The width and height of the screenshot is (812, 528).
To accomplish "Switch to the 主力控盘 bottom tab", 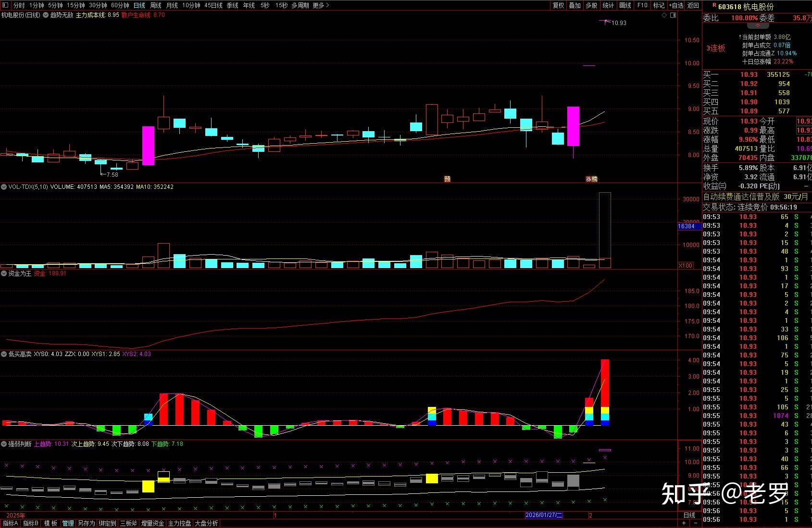I will 179,523.
